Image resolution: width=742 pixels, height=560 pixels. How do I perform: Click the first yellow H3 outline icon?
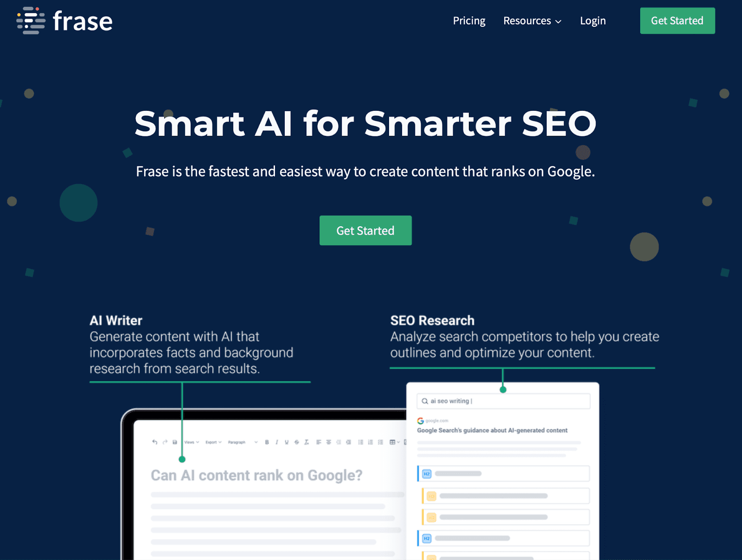(x=431, y=496)
